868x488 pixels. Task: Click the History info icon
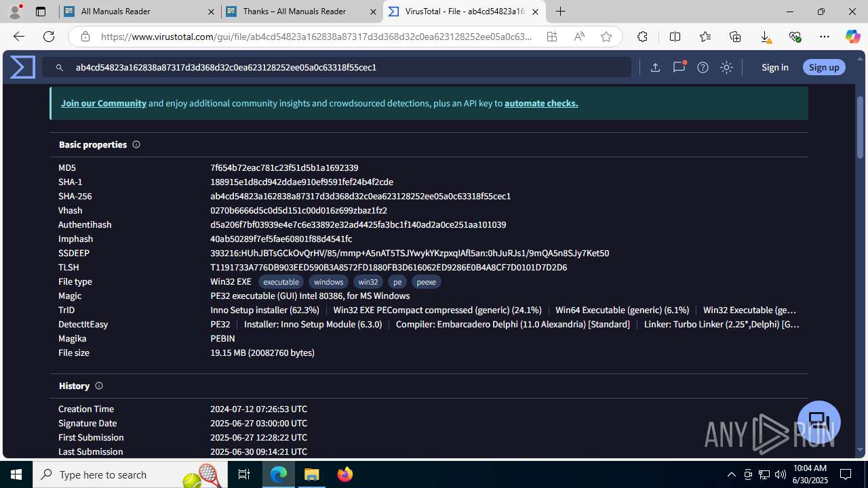point(99,386)
